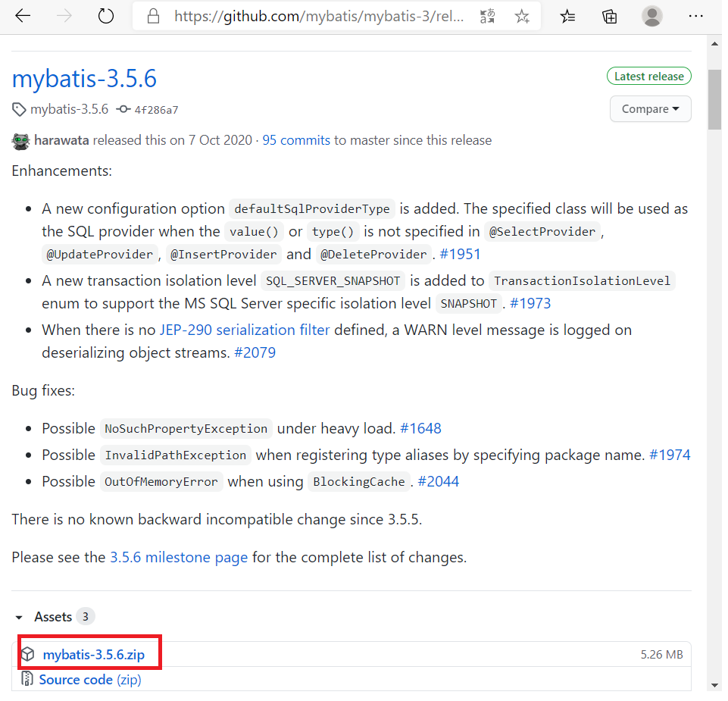Click scrollbar up arrow
The width and height of the screenshot is (728, 701).
pyautogui.click(x=714, y=44)
